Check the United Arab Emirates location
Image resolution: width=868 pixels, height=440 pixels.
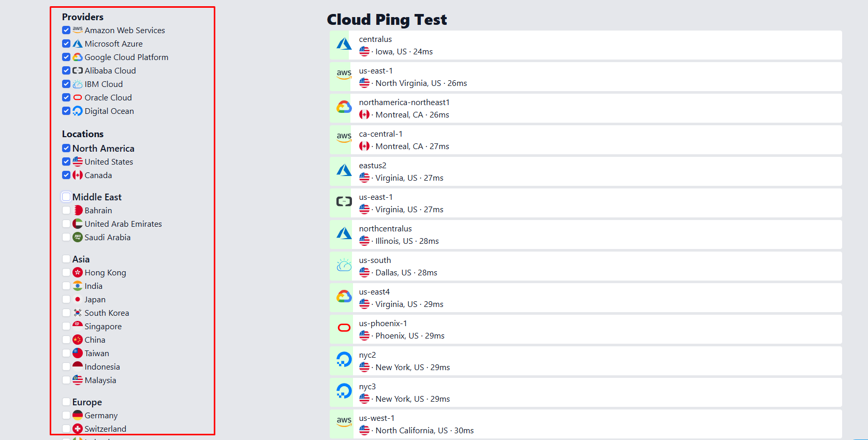(66, 224)
